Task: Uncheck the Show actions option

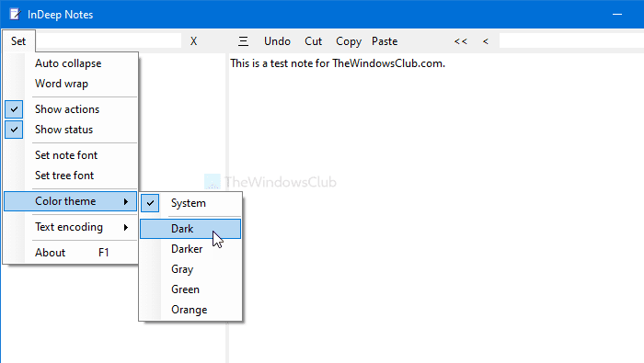Action: pos(71,109)
